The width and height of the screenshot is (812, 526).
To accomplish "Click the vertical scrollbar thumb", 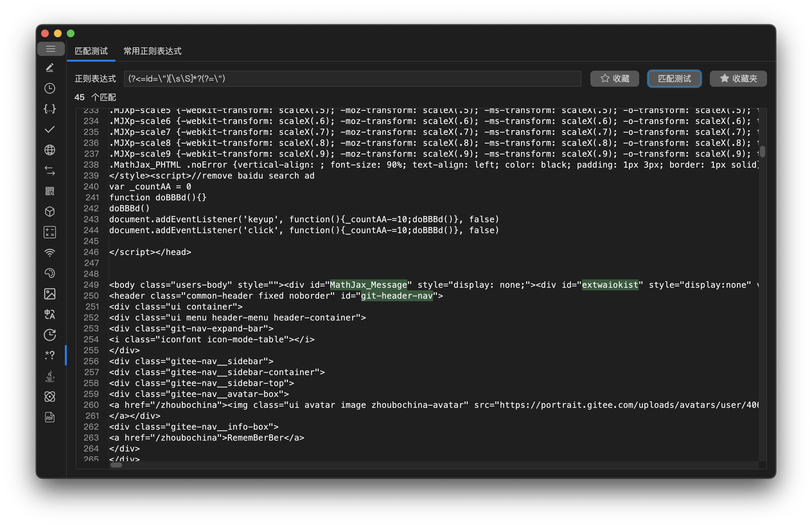I will click(x=762, y=152).
